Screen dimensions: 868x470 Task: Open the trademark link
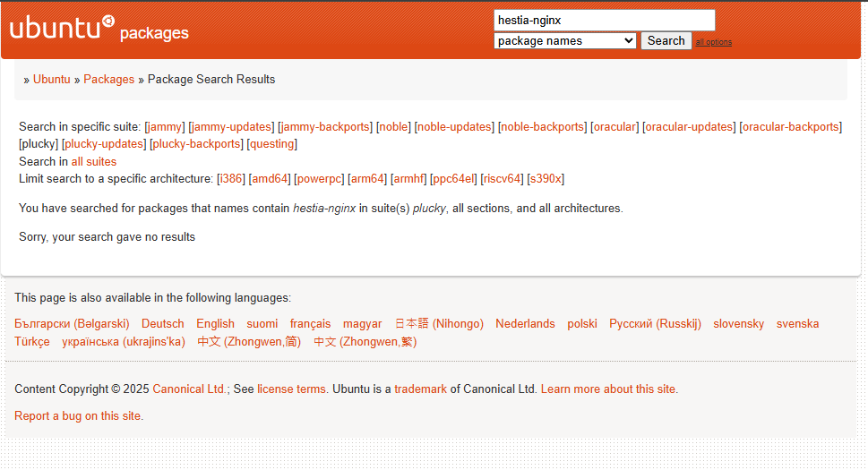pos(421,389)
